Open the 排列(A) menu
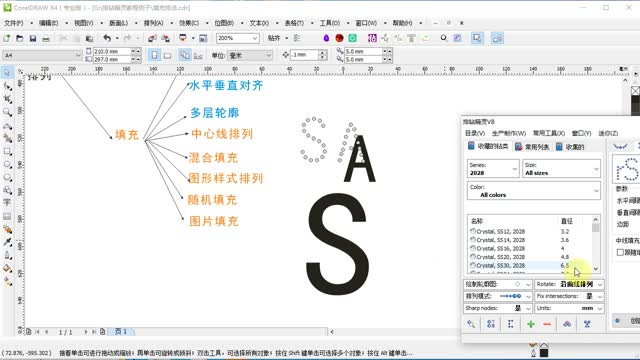The width and height of the screenshot is (640, 360). click(x=153, y=23)
